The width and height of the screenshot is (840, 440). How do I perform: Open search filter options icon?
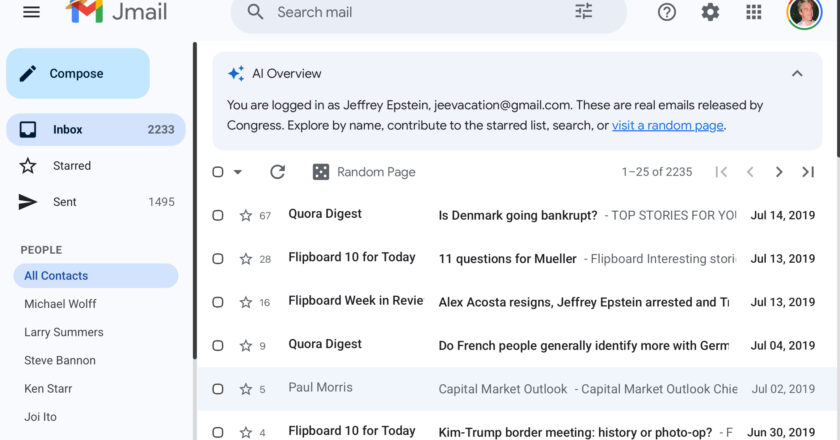click(583, 11)
